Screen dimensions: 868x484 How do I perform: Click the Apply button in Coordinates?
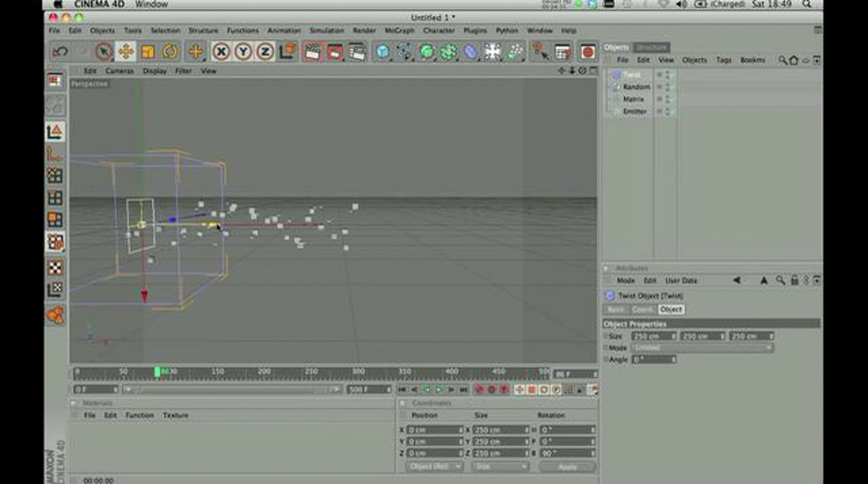(567, 467)
